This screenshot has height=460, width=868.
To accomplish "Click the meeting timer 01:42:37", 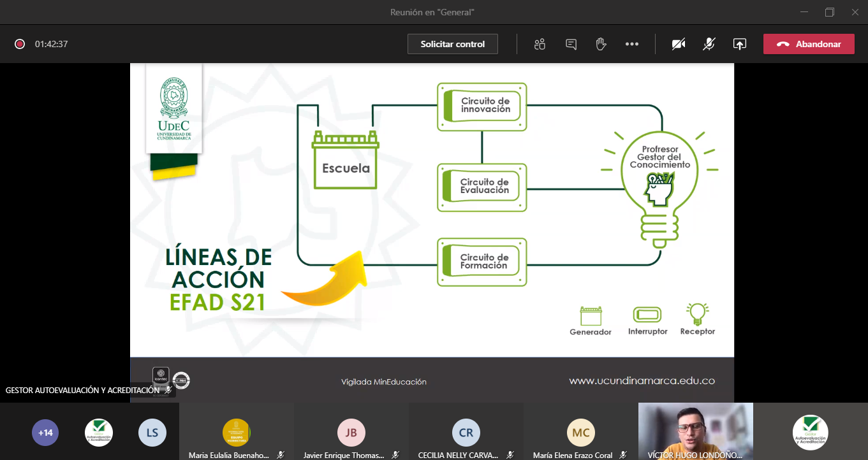I will coord(51,44).
